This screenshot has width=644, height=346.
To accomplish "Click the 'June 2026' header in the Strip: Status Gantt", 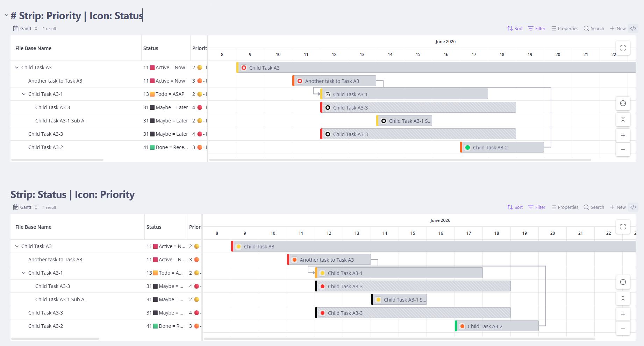I will coord(441,220).
